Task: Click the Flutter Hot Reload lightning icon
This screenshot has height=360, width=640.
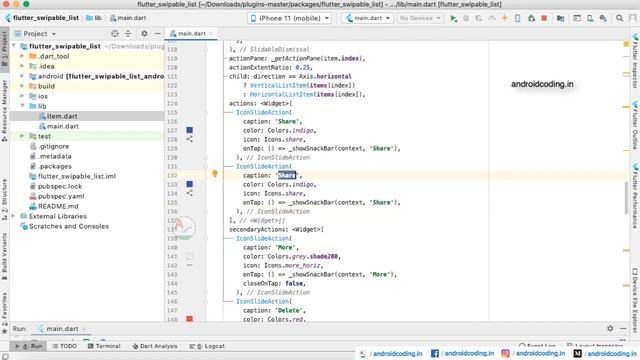Action: click(x=505, y=18)
